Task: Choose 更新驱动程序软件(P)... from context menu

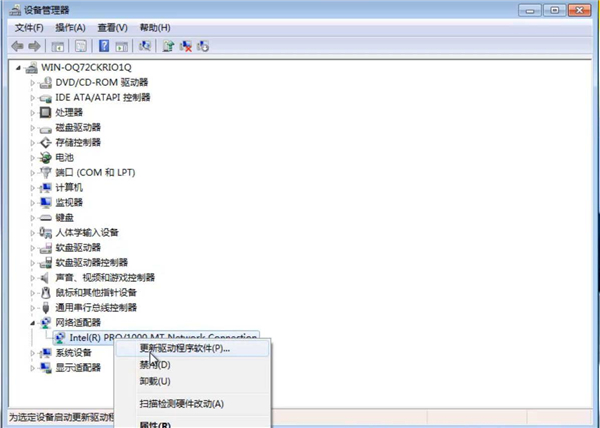Action: click(x=185, y=349)
